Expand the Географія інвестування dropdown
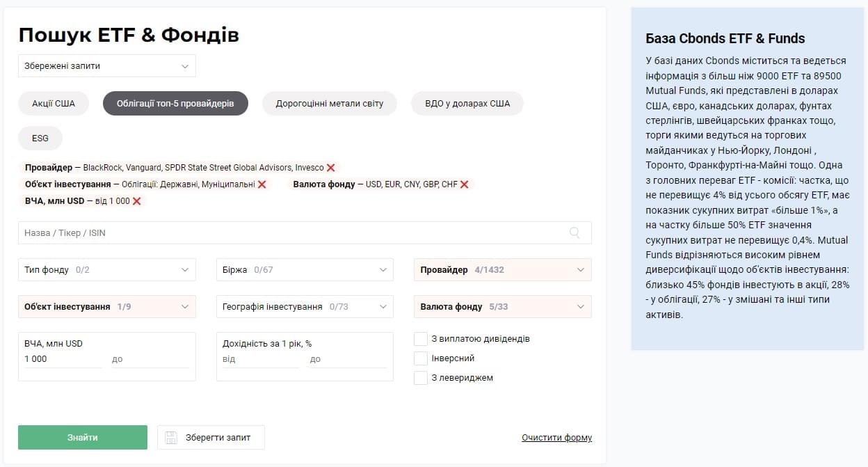The width and height of the screenshot is (868, 467). pyautogui.click(x=305, y=307)
